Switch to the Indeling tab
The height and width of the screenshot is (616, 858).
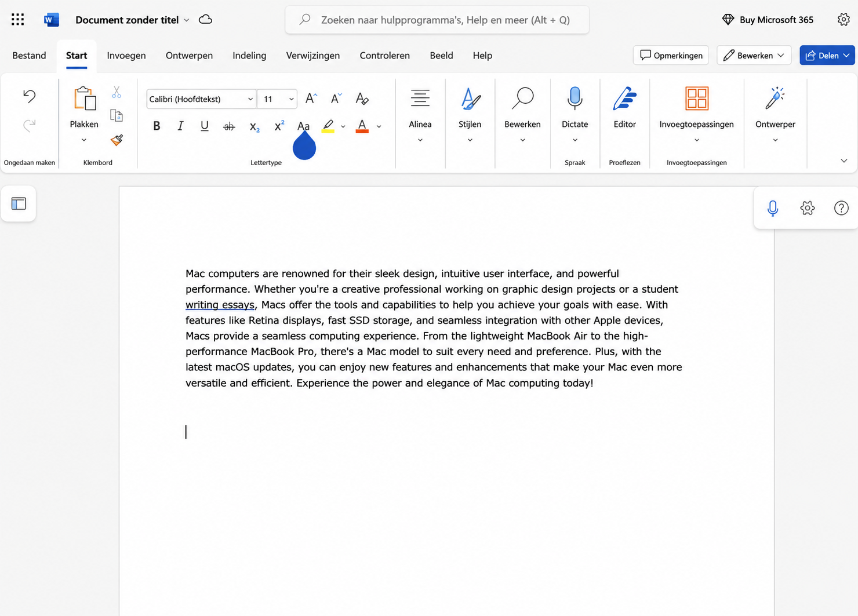click(x=249, y=55)
